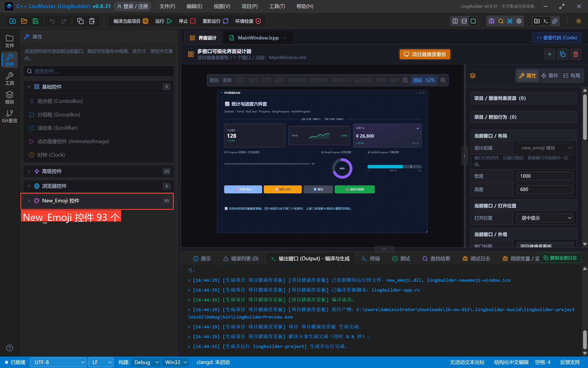Click the 搜索控件 search field

(99, 71)
